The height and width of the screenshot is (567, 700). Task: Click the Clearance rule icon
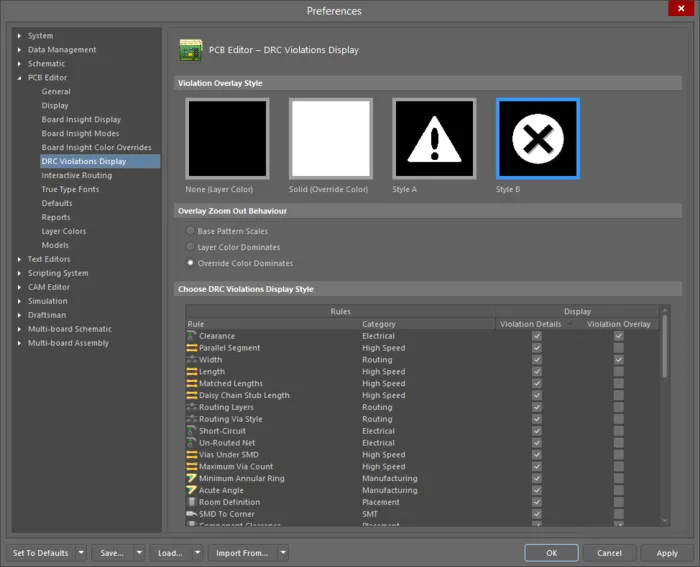[x=192, y=336]
